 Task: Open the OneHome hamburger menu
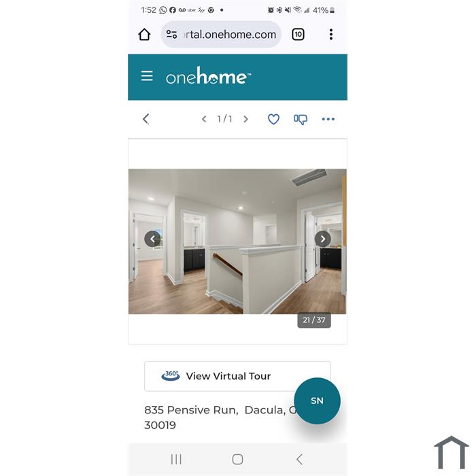coord(147,76)
